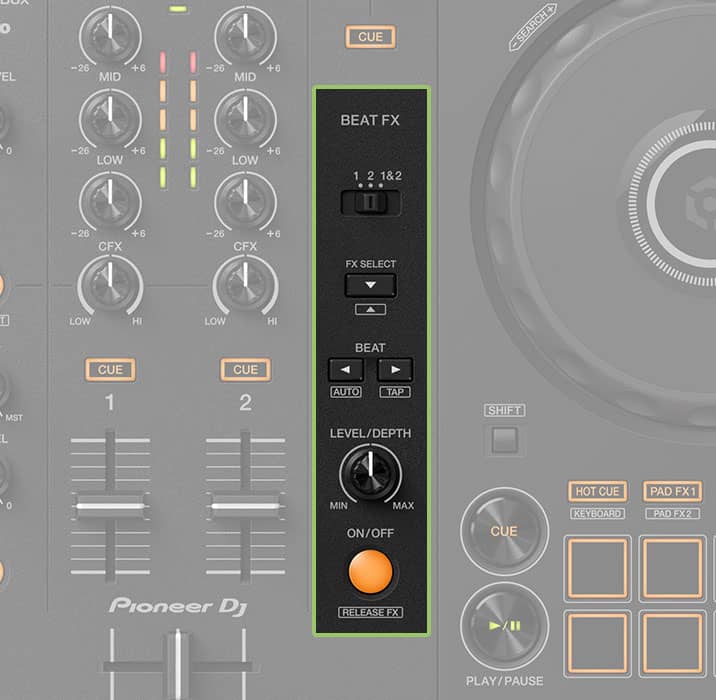Click the '1&2' selector position label
The image size is (716, 700).
[x=391, y=176]
